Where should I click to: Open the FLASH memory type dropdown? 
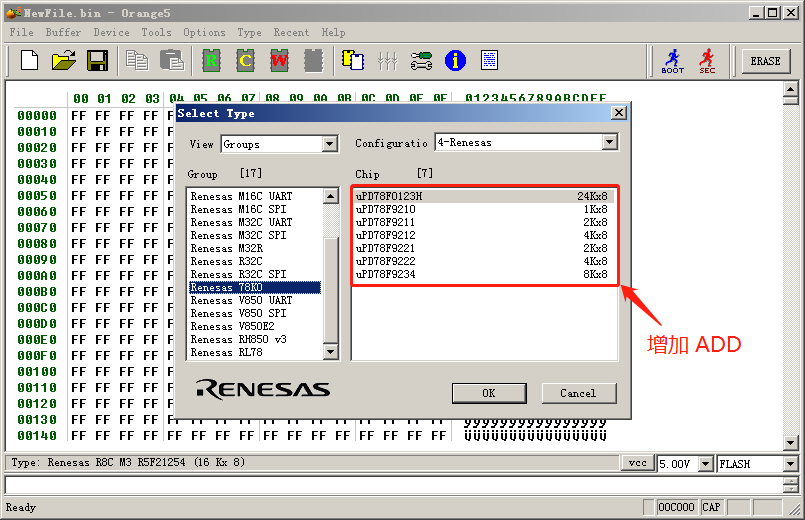point(790,464)
